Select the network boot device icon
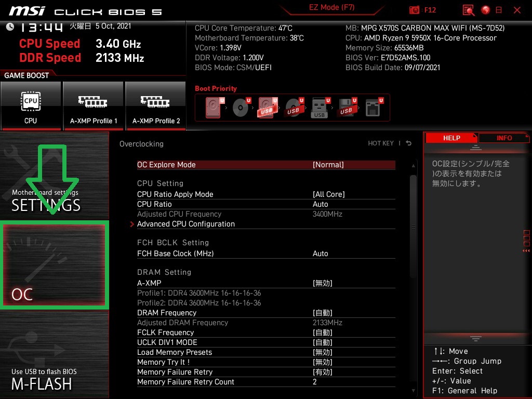This screenshot has width=532, height=399. tap(374, 108)
